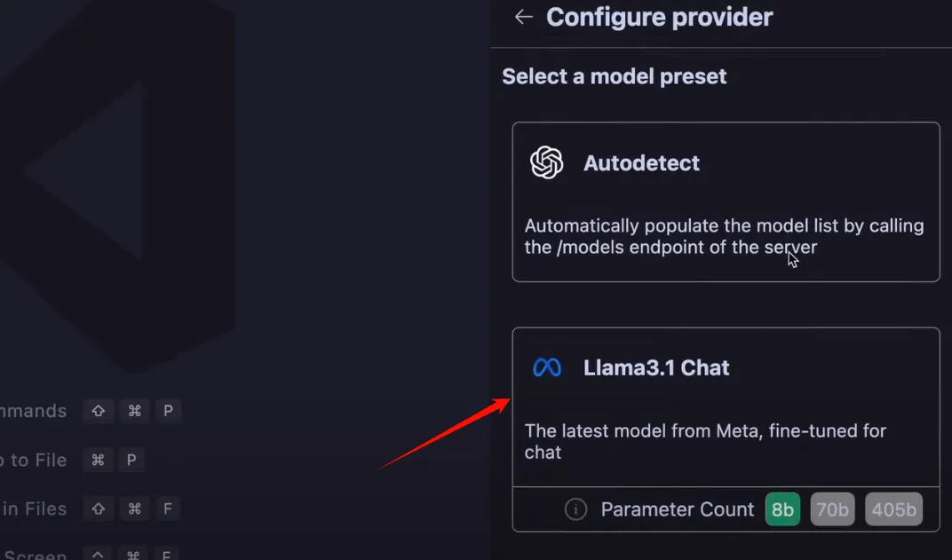This screenshot has width=952, height=560.
Task: Click the Meta logo beside Llama3.1 Chat
Action: tap(546, 367)
